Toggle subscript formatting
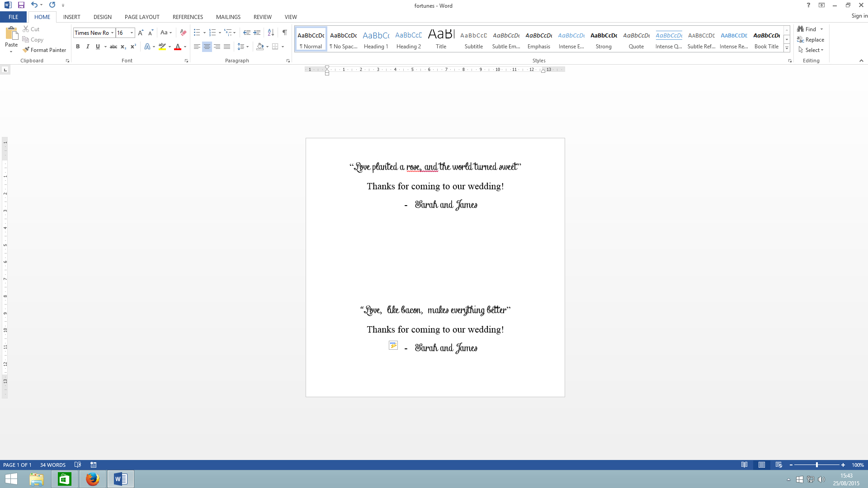868x488 pixels. pyautogui.click(x=123, y=47)
